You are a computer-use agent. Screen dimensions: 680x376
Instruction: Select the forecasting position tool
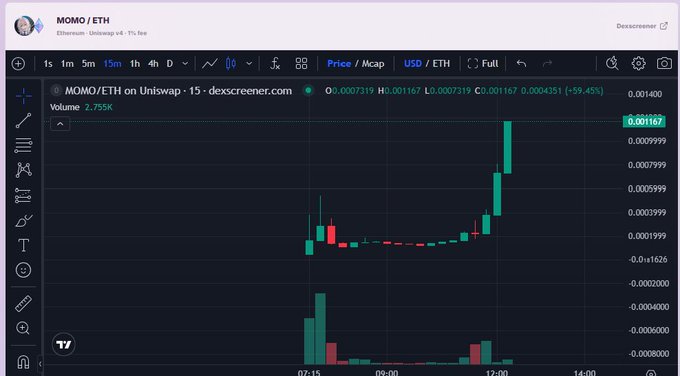click(23, 196)
